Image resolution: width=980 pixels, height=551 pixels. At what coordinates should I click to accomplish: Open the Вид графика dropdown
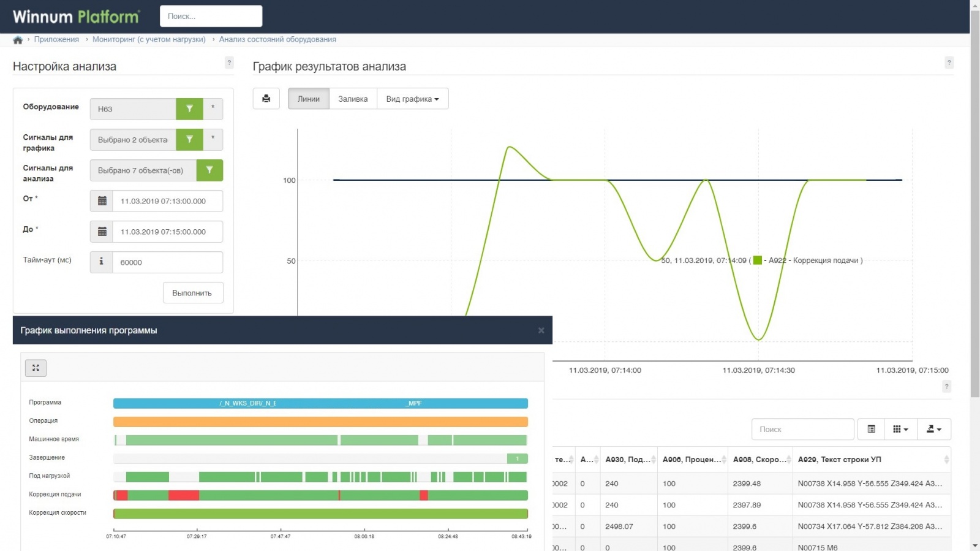click(413, 99)
